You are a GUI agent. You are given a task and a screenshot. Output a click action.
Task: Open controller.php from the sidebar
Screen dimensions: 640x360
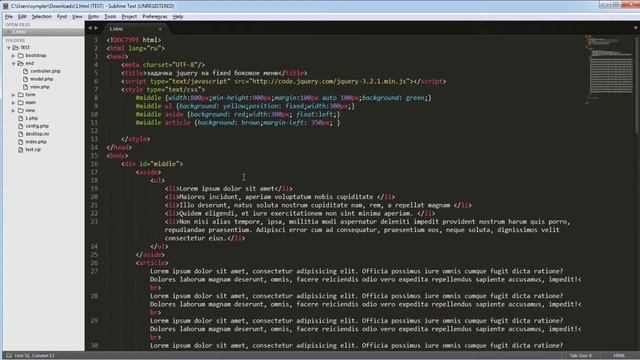(45, 71)
